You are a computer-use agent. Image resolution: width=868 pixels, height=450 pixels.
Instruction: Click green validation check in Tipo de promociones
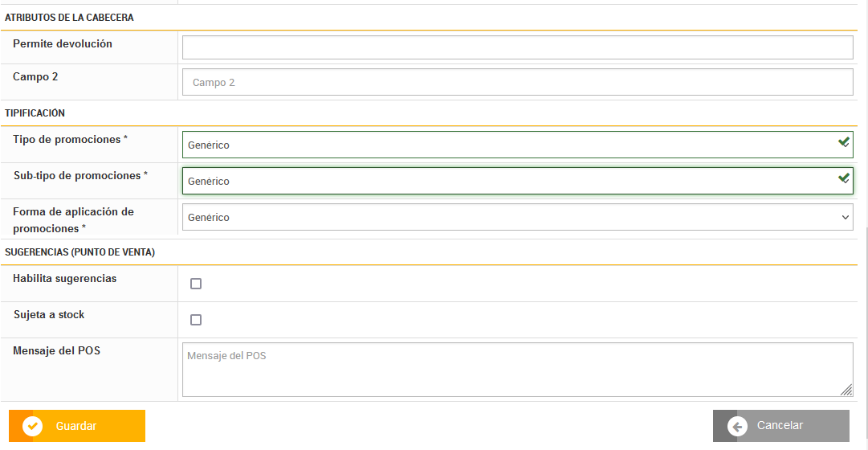pos(844,142)
